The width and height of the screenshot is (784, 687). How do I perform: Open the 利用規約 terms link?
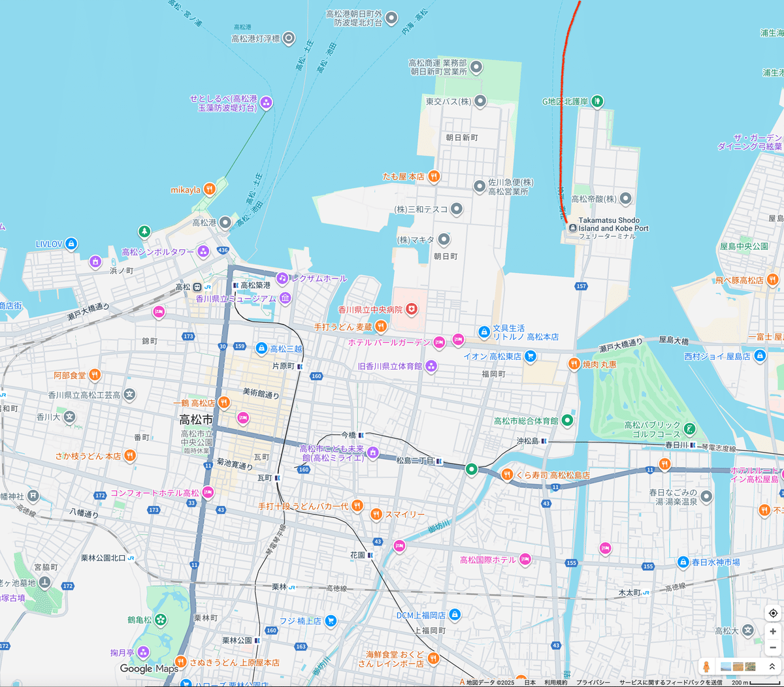click(x=556, y=682)
